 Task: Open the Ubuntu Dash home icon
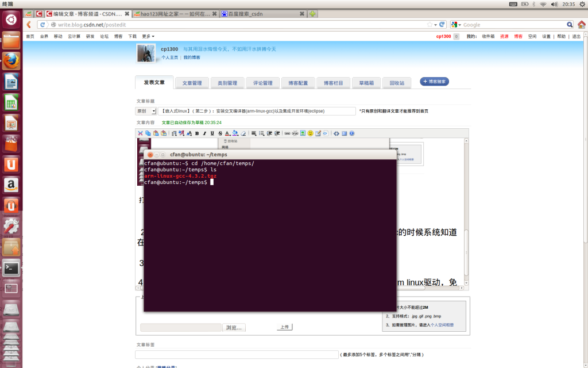click(x=11, y=20)
